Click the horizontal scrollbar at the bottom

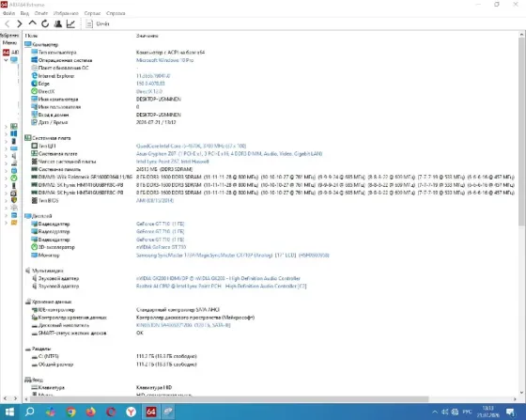click(229, 399)
